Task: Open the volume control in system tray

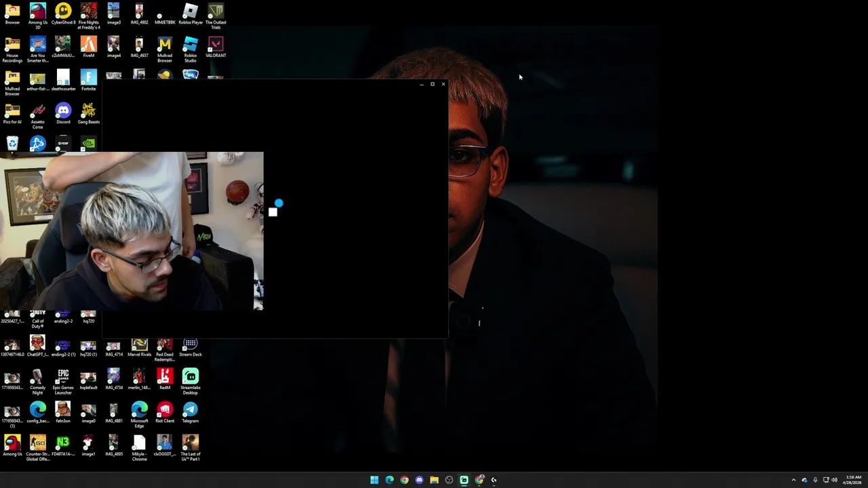Action: point(834,480)
